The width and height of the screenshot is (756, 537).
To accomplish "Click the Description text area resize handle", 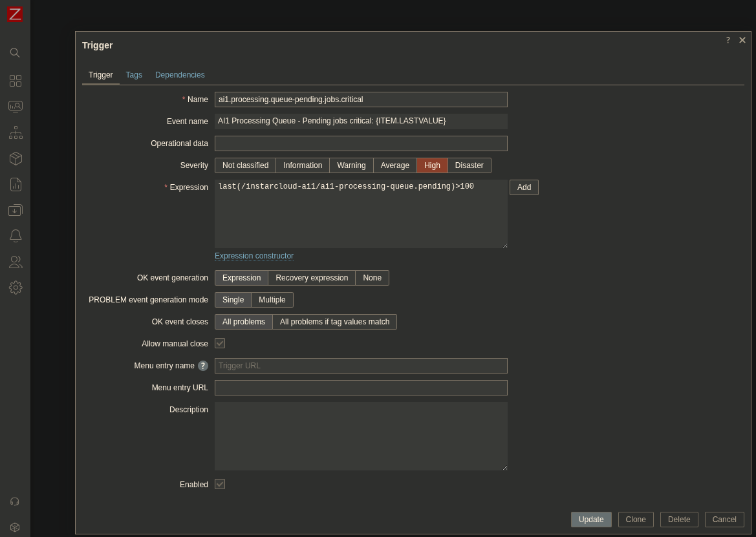I will (505, 468).
